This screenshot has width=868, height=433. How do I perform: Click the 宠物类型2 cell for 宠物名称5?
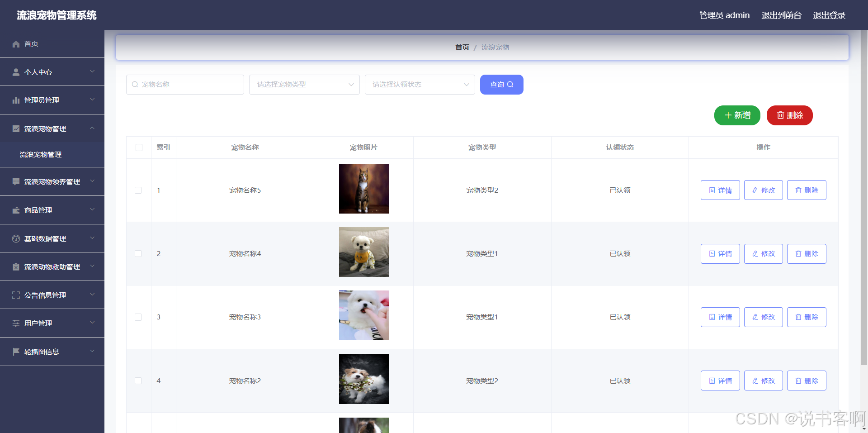pyautogui.click(x=482, y=190)
